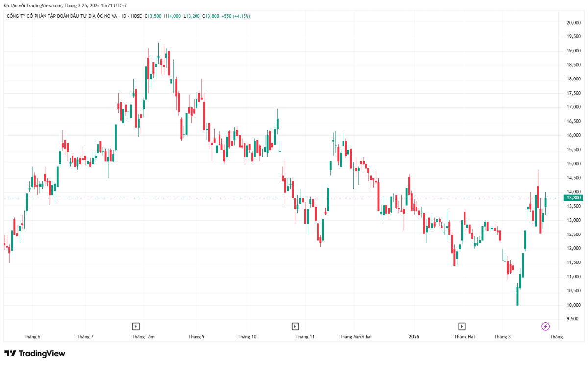Viewport: 588px width, 365px height.
Task: Select the high price value H14,000
Action: click(x=172, y=16)
